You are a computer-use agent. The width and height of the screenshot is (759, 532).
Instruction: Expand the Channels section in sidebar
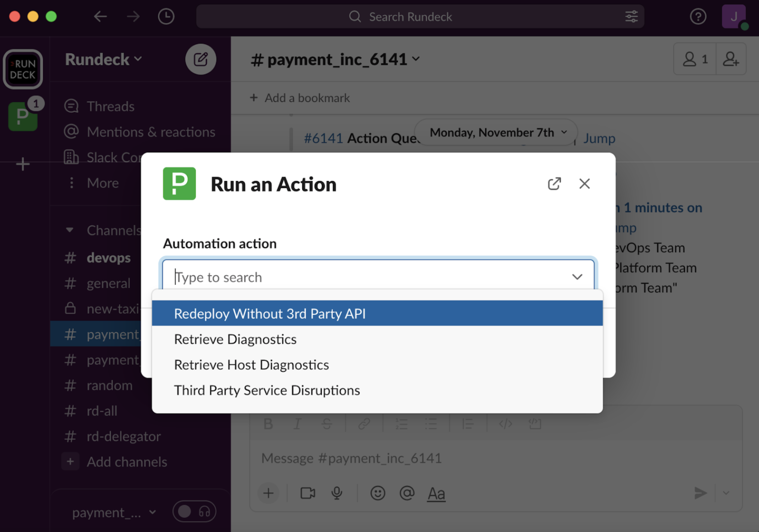(x=69, y=231)
